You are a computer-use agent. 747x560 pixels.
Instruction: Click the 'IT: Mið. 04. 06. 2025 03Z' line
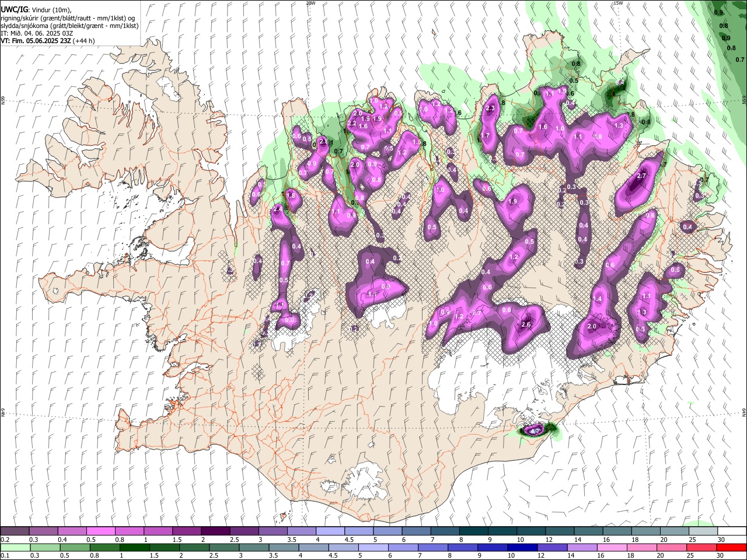pyautogui.click(x=37, y=33)
